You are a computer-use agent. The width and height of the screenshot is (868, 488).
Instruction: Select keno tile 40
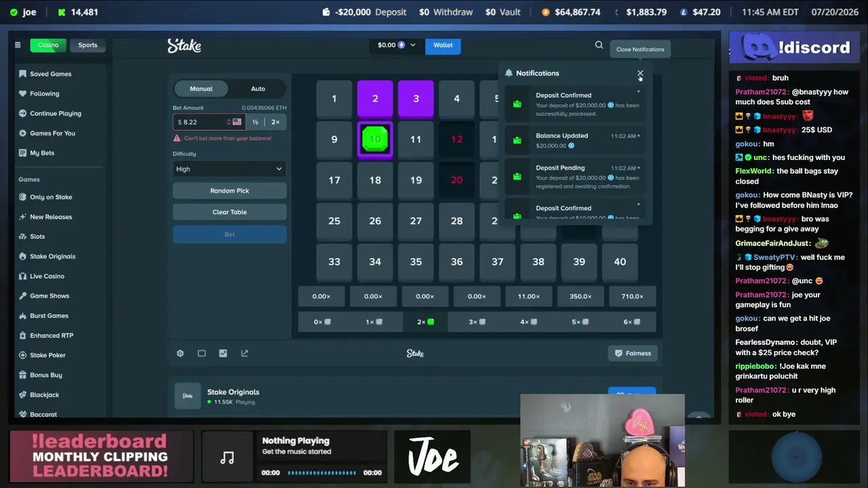[620, 262]
